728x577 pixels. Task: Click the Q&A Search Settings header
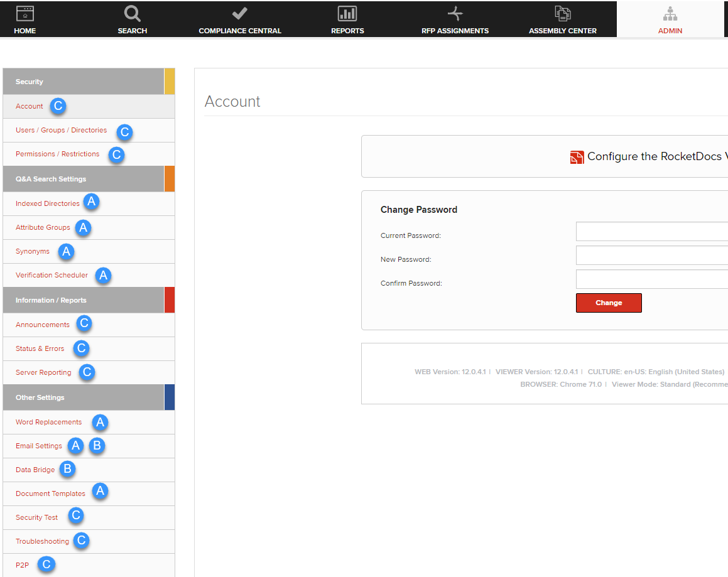[x=89, y=179]
